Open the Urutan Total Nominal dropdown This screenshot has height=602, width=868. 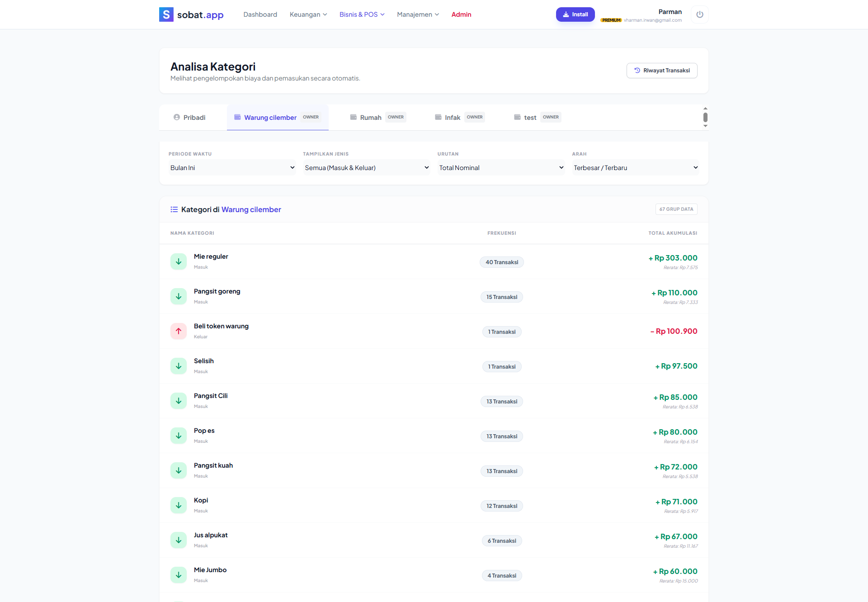[x=501, y=168]
